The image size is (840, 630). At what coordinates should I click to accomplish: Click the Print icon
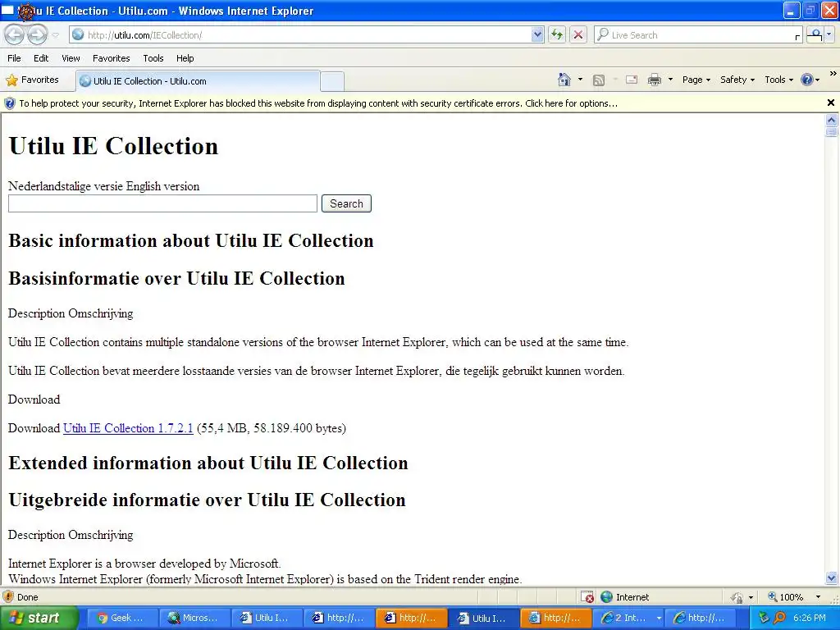click(655, 80)
